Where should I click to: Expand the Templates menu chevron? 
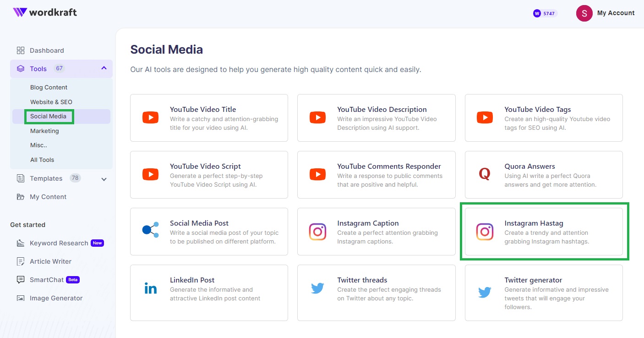104,179
